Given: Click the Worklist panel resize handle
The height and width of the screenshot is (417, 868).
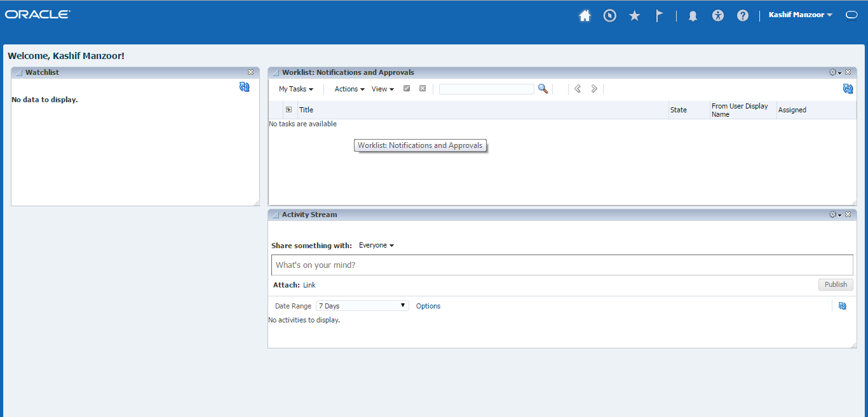Looking at the screenshot, I should (x=854, y=202).
